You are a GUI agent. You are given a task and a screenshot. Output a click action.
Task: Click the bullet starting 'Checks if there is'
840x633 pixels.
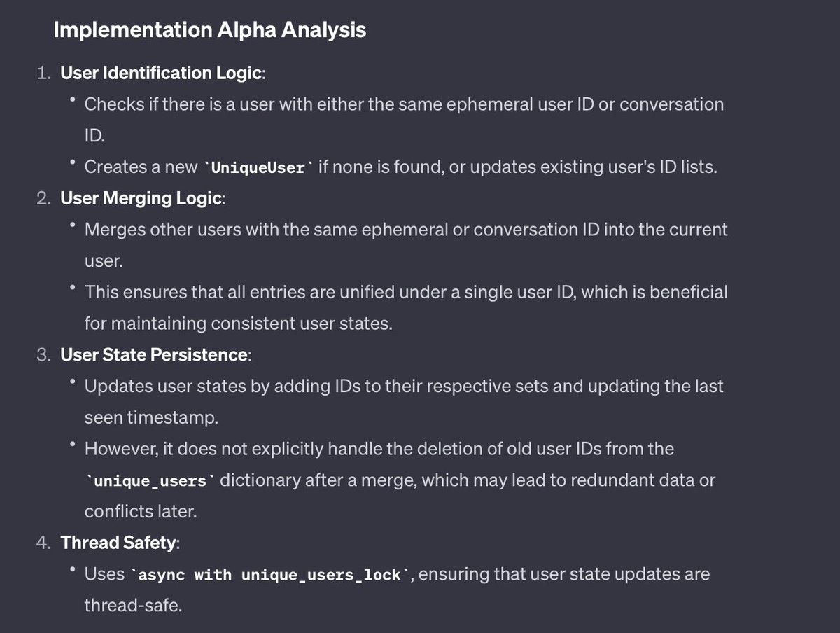click(405, 120)
